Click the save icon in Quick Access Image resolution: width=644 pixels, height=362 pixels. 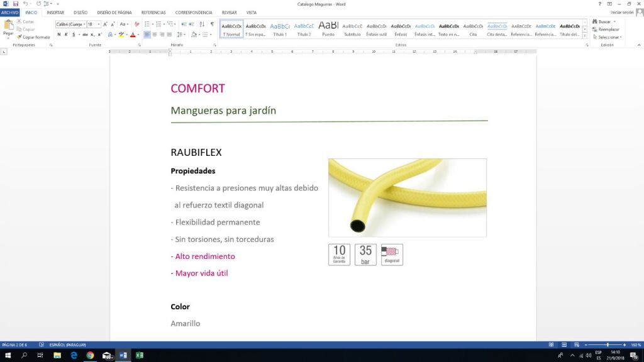pos(16,4)
